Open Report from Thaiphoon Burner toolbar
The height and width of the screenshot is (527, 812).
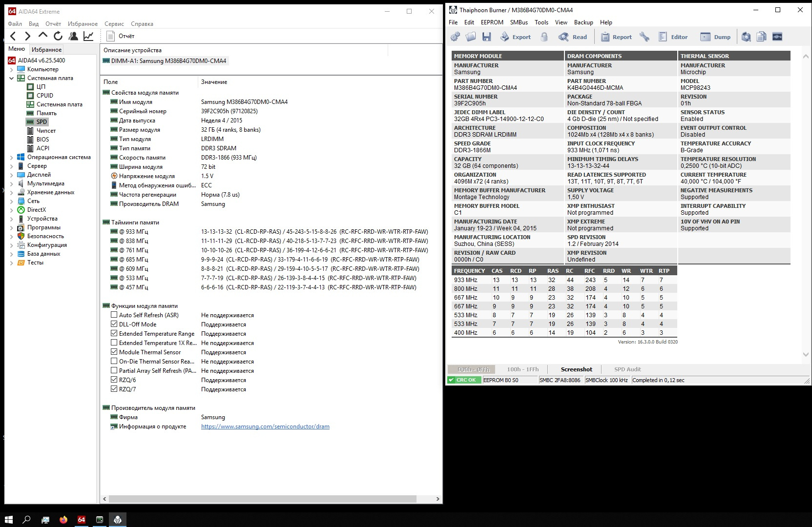[x=616, y=37]
